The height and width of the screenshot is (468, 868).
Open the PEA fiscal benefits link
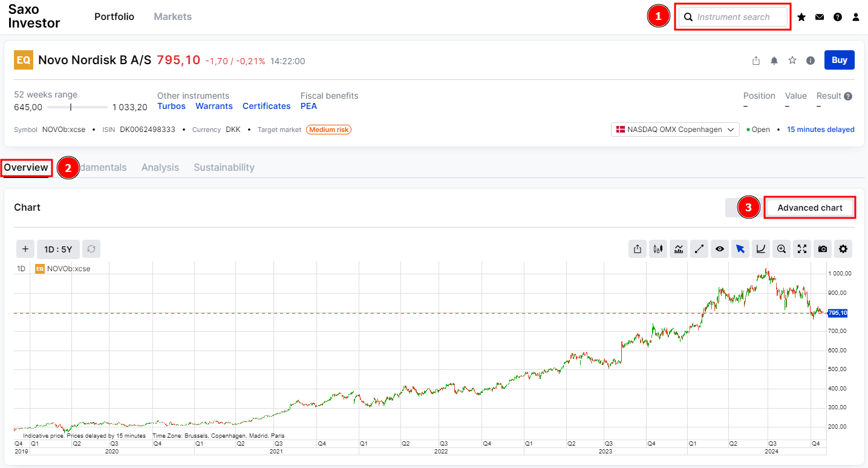[x=308, y=106]
